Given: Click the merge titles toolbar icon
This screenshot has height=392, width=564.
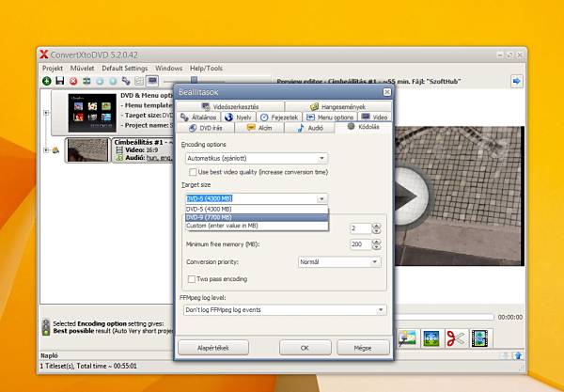Looking at the screenshot, I should [x=86, y=81].
